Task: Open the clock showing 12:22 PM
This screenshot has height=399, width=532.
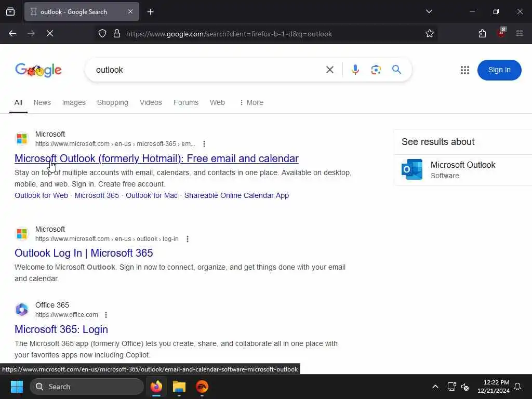Action: pos(494,387)
